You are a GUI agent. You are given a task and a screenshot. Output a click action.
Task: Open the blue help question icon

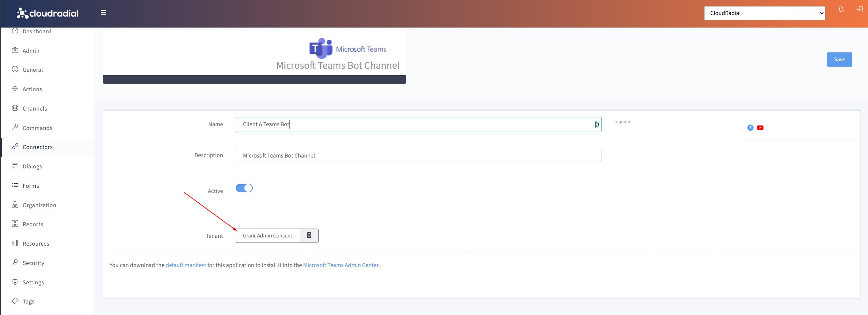click(x=750, y=128)
